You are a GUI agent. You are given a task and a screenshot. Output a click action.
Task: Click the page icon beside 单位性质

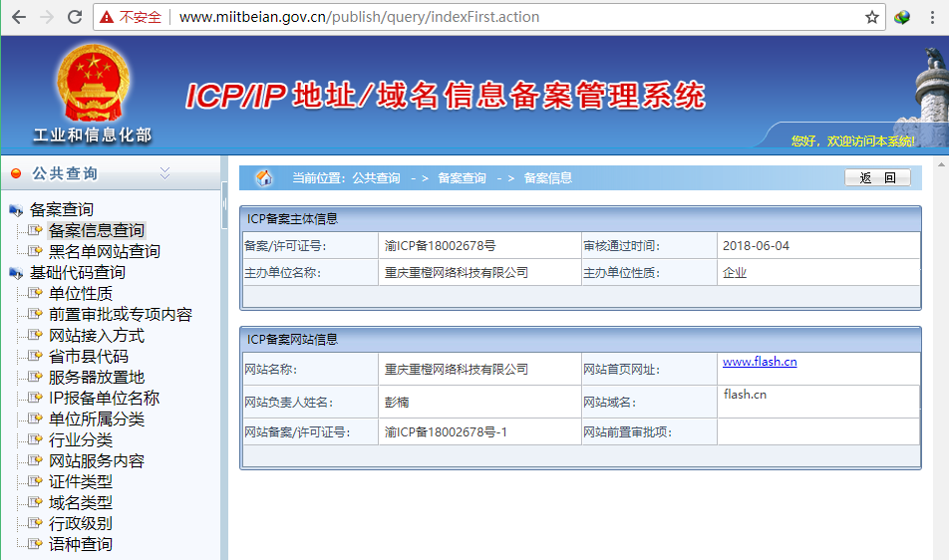click(x=35, y=293)
